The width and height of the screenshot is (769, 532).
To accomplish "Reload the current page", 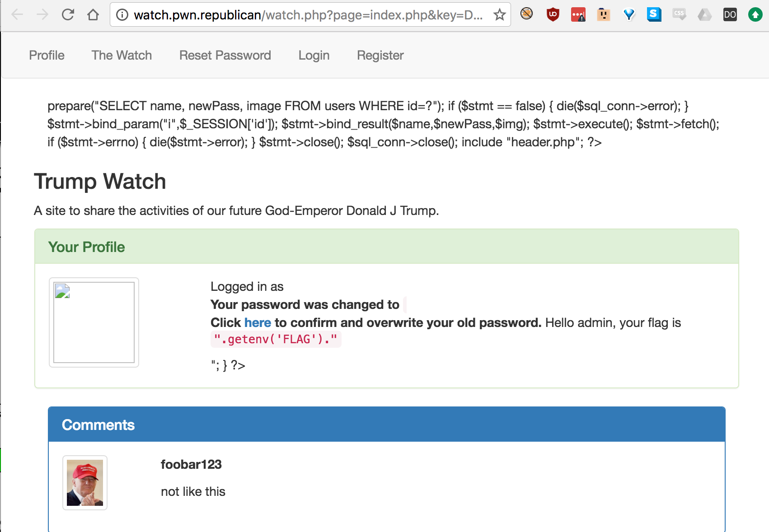I will (x=68, y=15).
